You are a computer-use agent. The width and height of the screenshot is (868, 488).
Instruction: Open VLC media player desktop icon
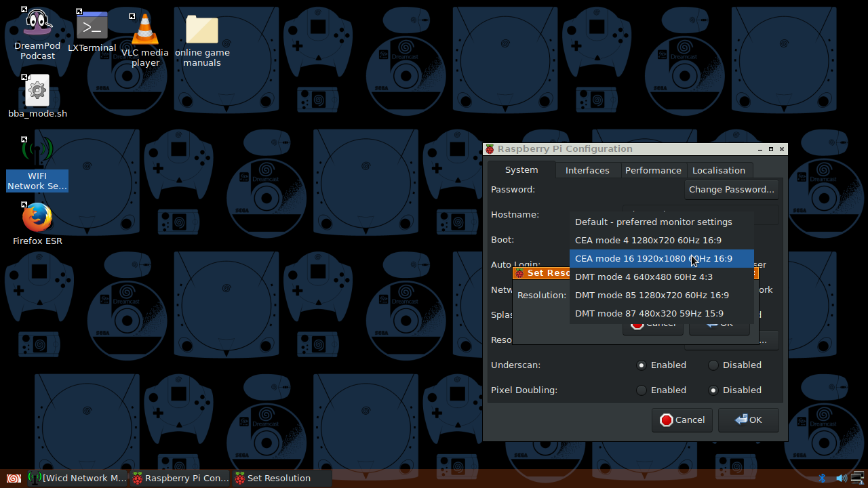click(145, 39)
